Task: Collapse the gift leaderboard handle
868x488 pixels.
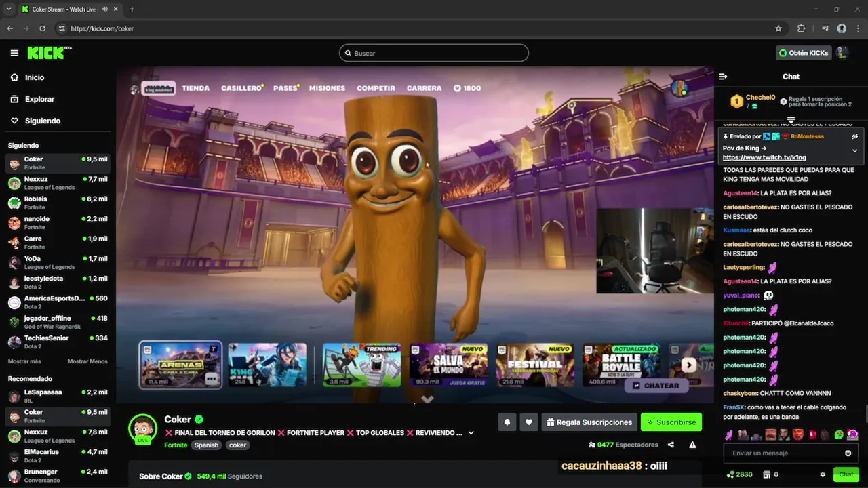Action: pos(791,120)
